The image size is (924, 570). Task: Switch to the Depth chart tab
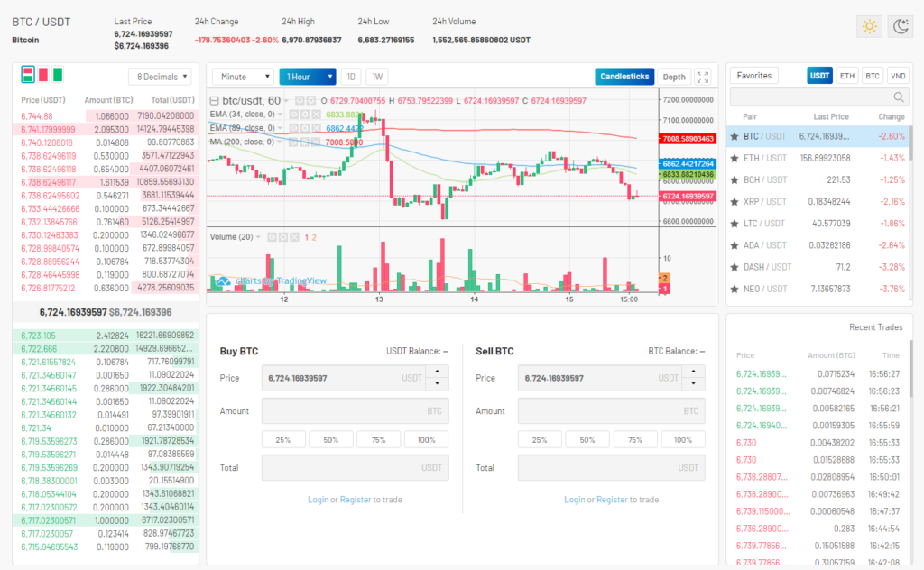[673, 77]
